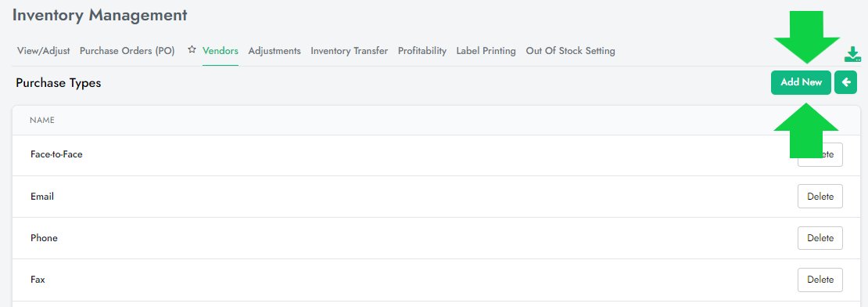
Task: Delete the Fax purchase type
Action: click(820, 280)
